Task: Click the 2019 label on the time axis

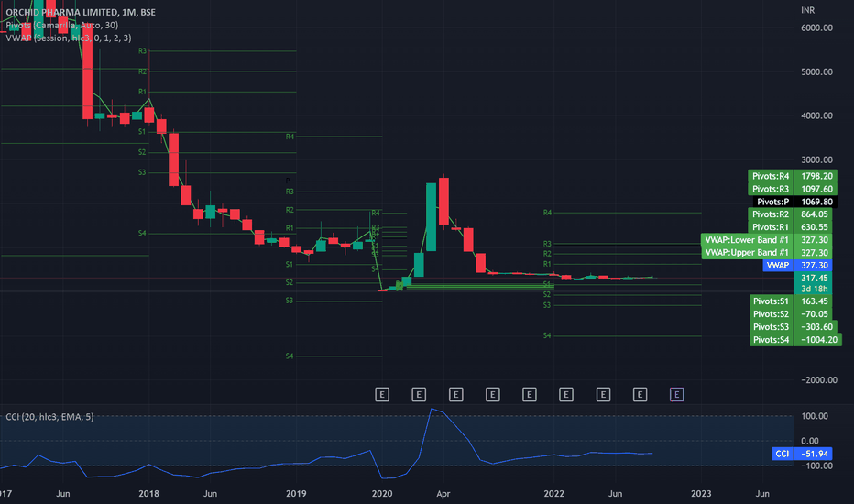Action: coord(296,494)
